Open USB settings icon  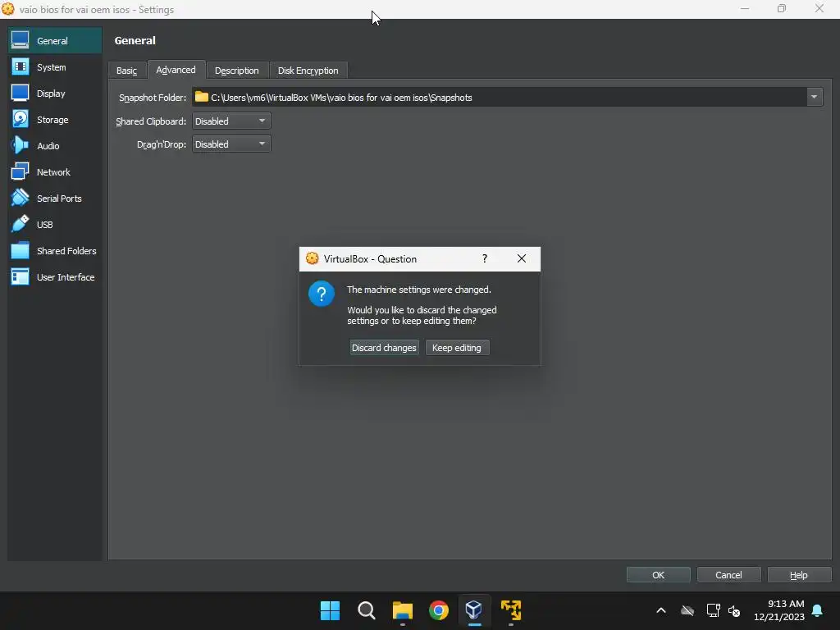pyautogui.click(x=21, y=225)
